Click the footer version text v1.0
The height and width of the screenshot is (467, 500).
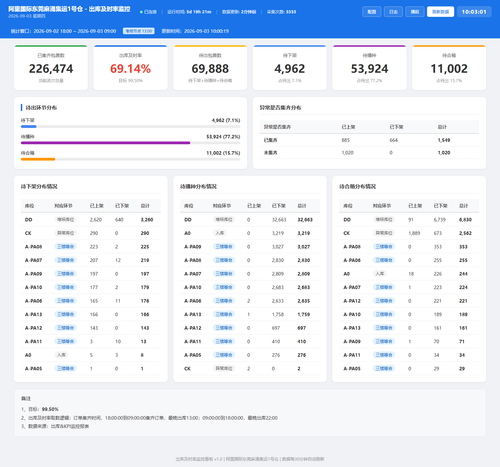click(218, 459)
